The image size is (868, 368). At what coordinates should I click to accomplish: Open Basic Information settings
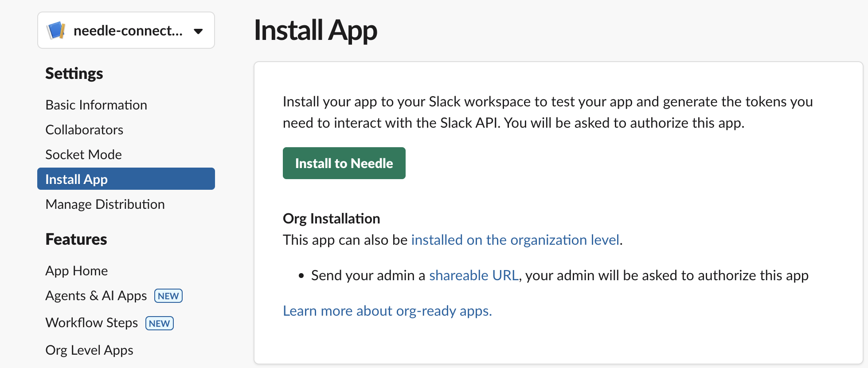(96, 105)
